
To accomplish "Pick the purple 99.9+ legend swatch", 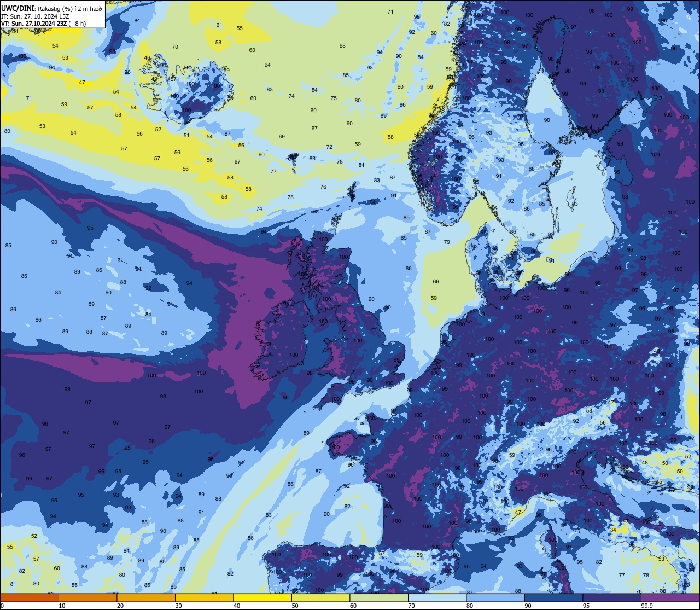I will pyautogui.click(x=670, y=597).
